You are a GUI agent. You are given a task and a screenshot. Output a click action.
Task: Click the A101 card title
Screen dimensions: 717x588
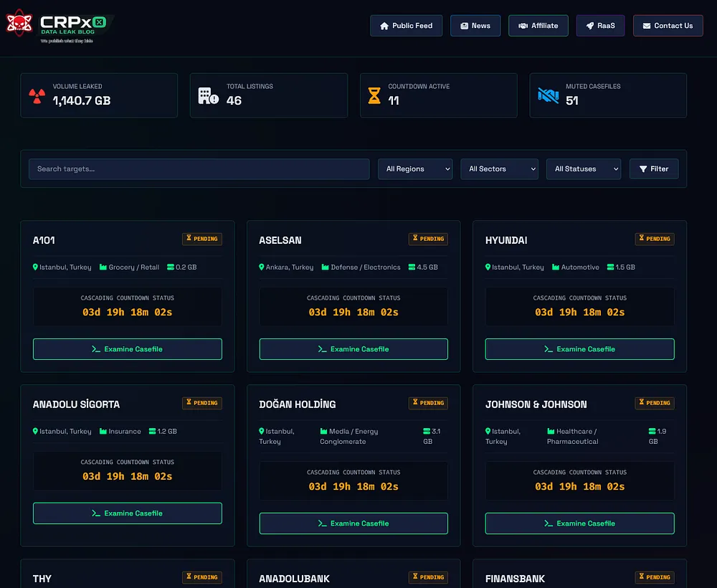(44, 240)
